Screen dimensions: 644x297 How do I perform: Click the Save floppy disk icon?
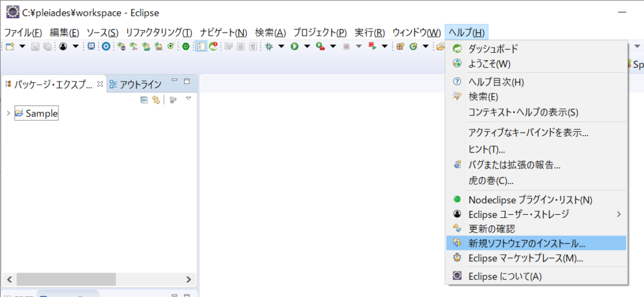click(35, 46)
